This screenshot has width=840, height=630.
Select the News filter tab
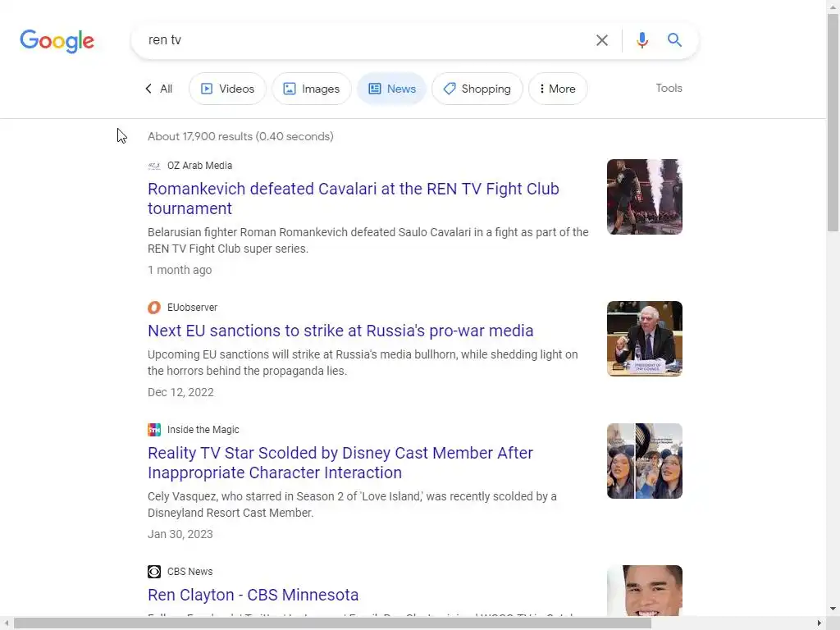click(x=391, y=89)
